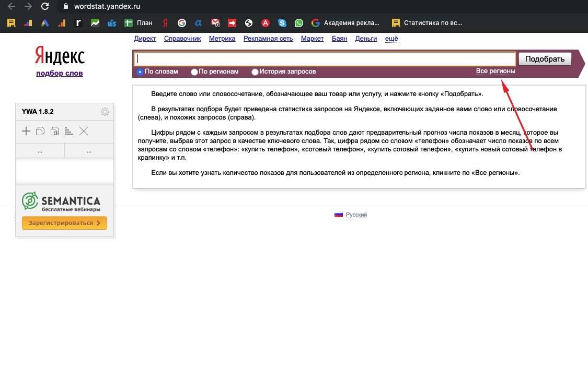The height and width of the screenshot is (368, 588).
Task: Click the right '...' YWA column cell
Action: coord(89,151)
